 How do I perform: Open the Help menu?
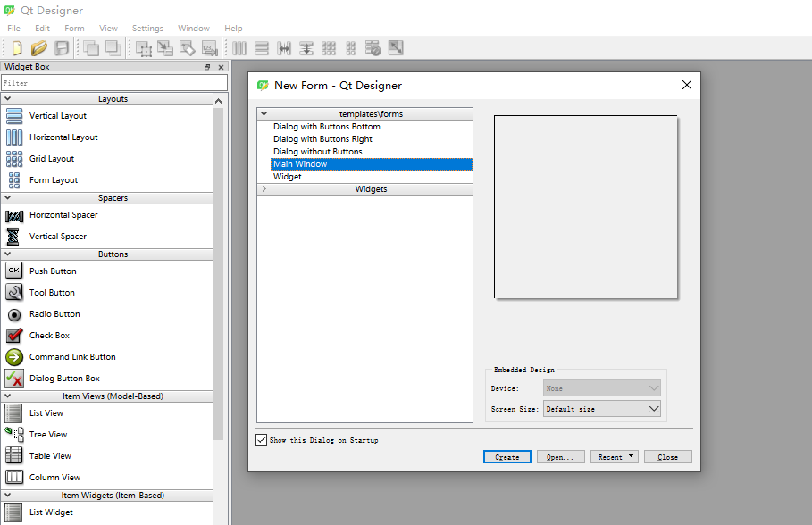[233, 29]
